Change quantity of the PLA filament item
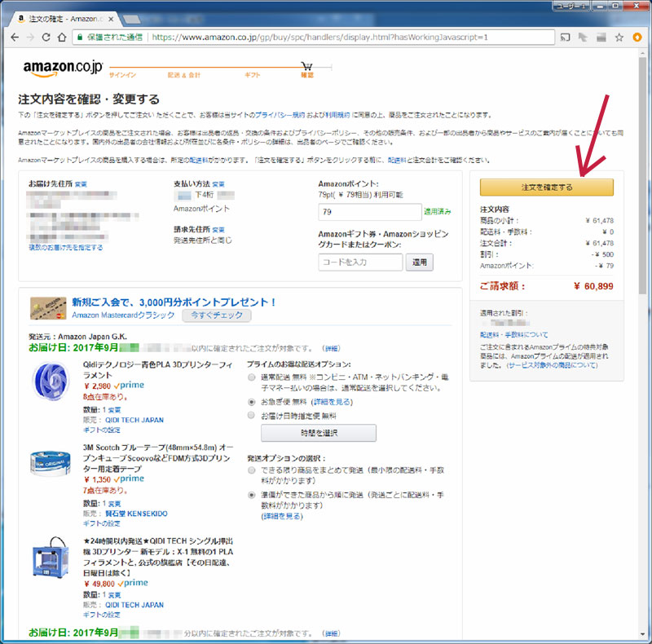 114,410
